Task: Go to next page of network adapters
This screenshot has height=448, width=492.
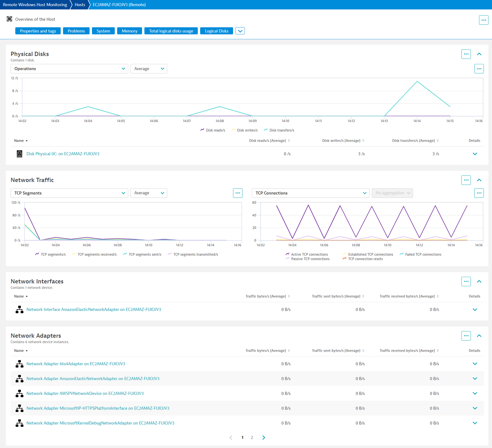Action: [x=264, y=438]
